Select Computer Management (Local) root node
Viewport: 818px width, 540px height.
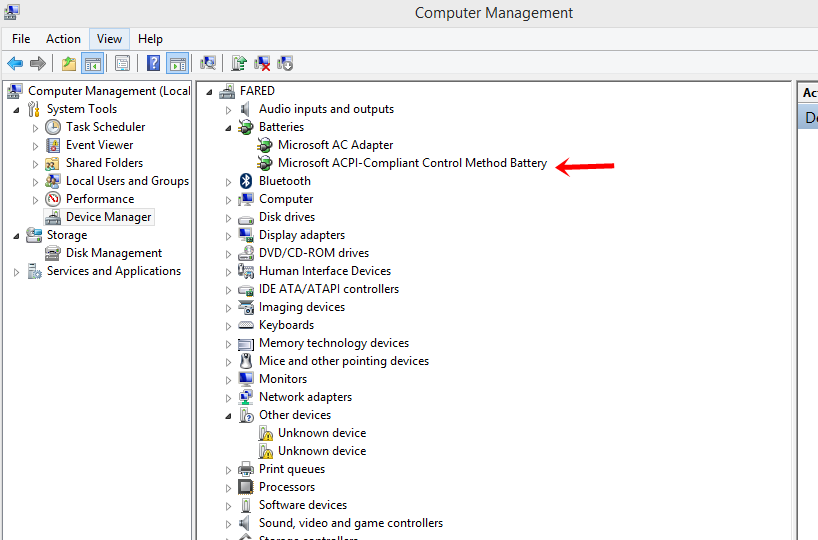coord(109,91)
